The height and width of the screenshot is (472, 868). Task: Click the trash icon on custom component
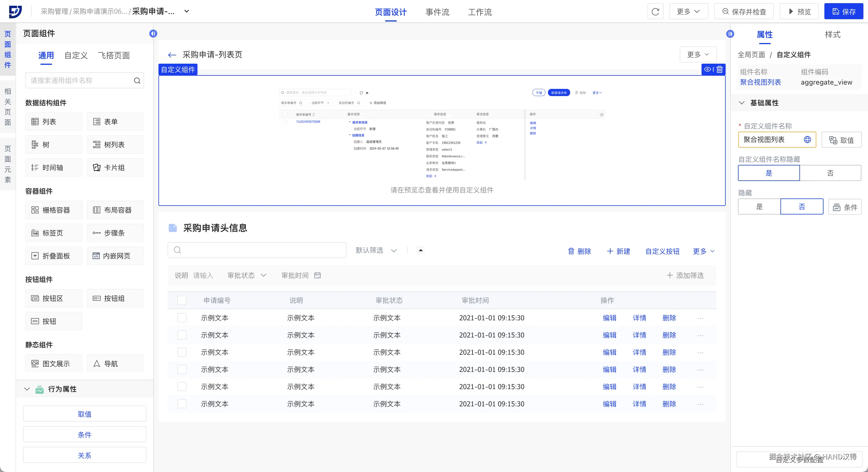719,69
